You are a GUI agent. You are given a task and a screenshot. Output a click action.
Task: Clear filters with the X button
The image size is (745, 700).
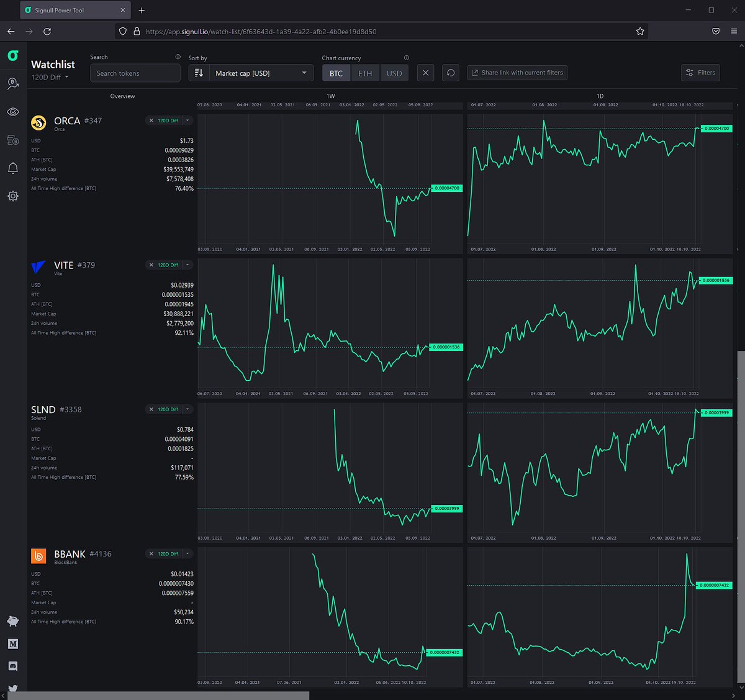click(425, 73)
